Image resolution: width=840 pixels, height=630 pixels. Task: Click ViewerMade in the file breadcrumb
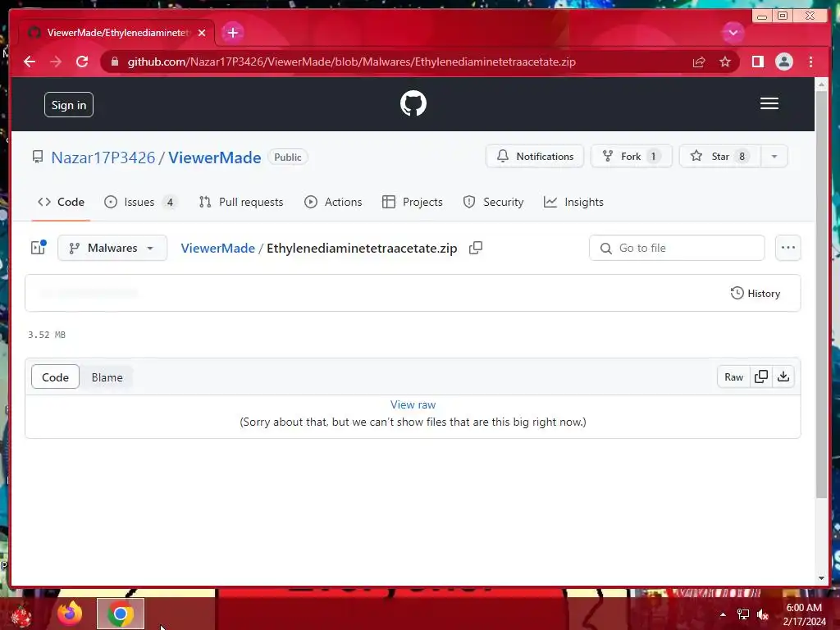click(x=217, y=248)
